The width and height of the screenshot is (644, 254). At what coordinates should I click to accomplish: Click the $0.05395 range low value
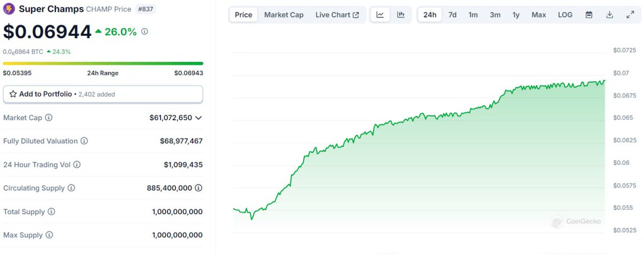point(17,73)
